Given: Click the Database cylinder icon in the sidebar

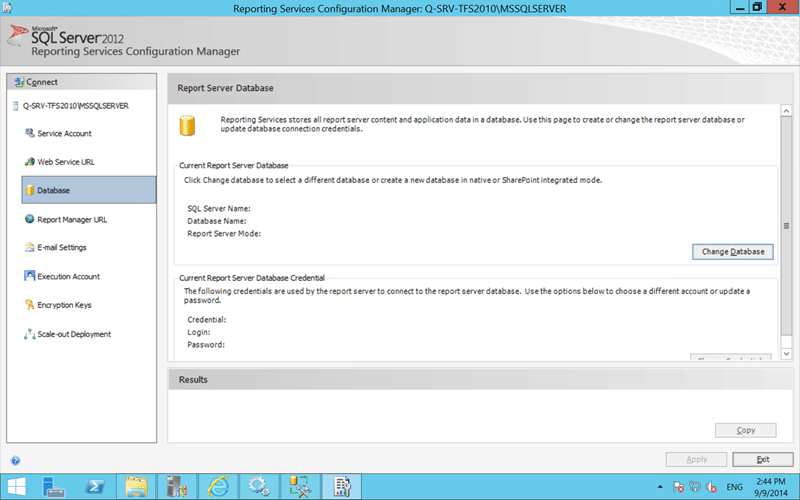Looking at the screenshot, I should [x=30, y=190].
